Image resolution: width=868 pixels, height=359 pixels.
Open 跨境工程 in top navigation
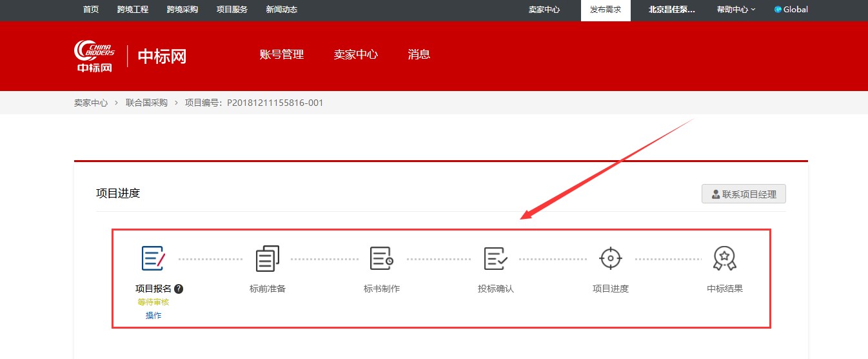pos(133,10)
